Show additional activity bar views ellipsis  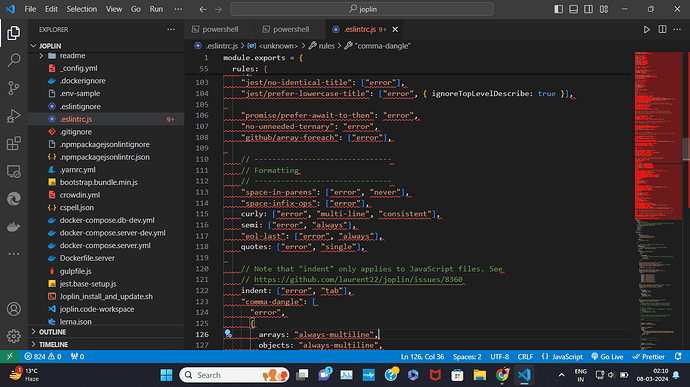14,254
